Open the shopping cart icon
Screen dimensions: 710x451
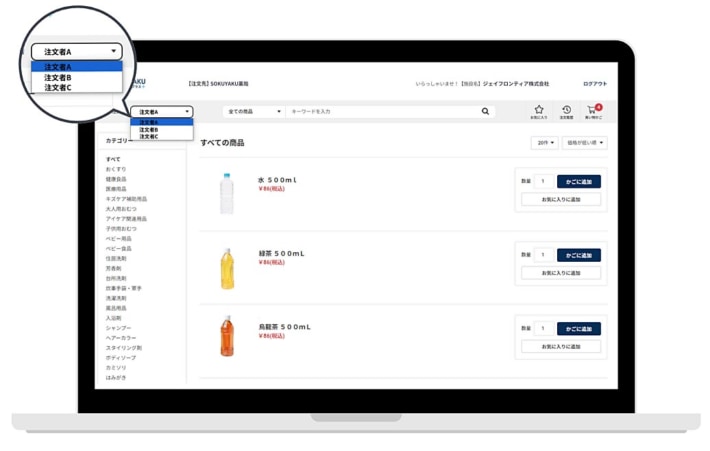[593, 110]
